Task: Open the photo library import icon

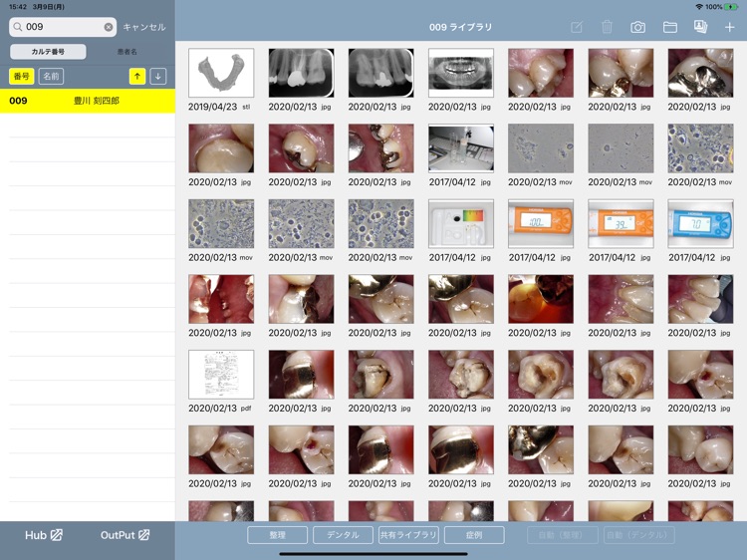Action: [700, 27]
